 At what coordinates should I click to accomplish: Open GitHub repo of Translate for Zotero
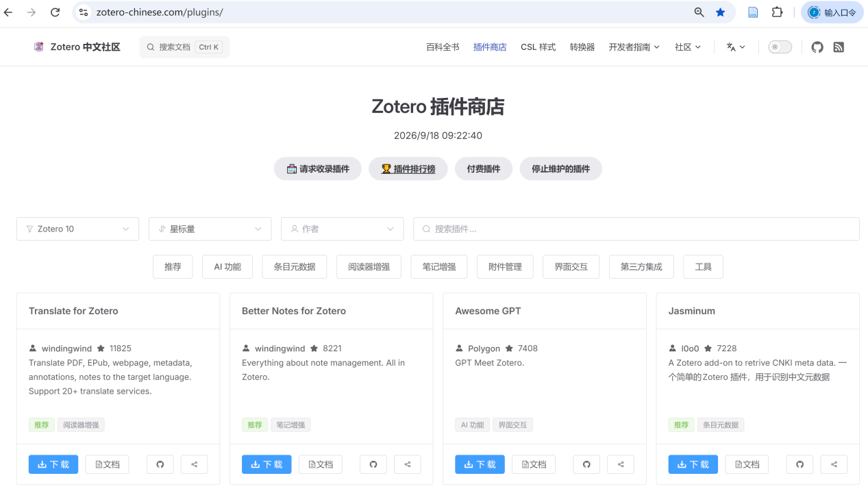(160, 464)
